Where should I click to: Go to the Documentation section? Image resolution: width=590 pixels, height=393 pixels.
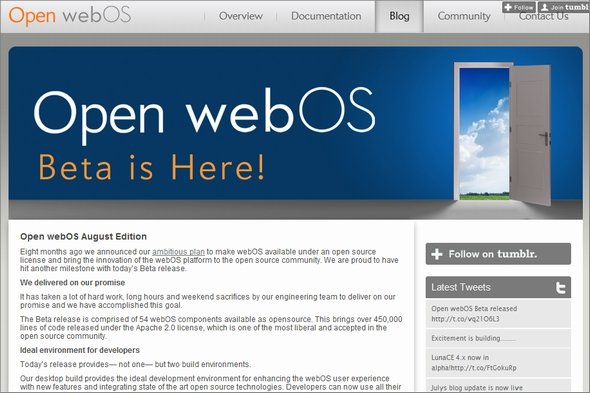326,16
